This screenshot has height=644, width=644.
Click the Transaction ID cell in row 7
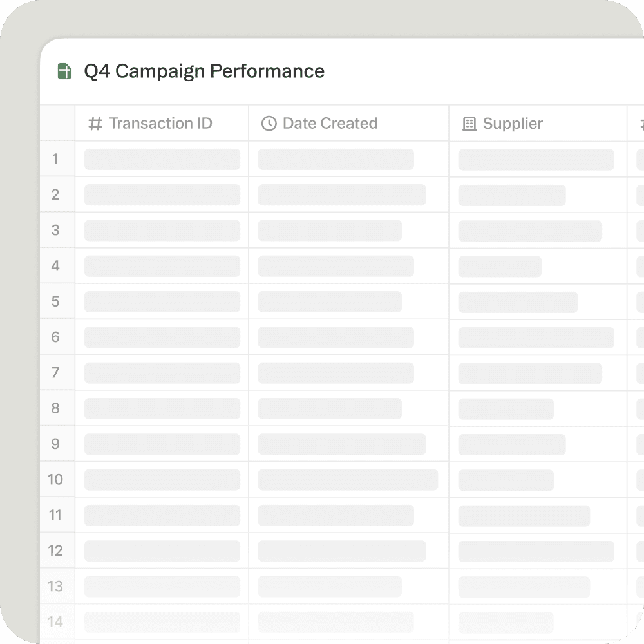coord(162,373)
